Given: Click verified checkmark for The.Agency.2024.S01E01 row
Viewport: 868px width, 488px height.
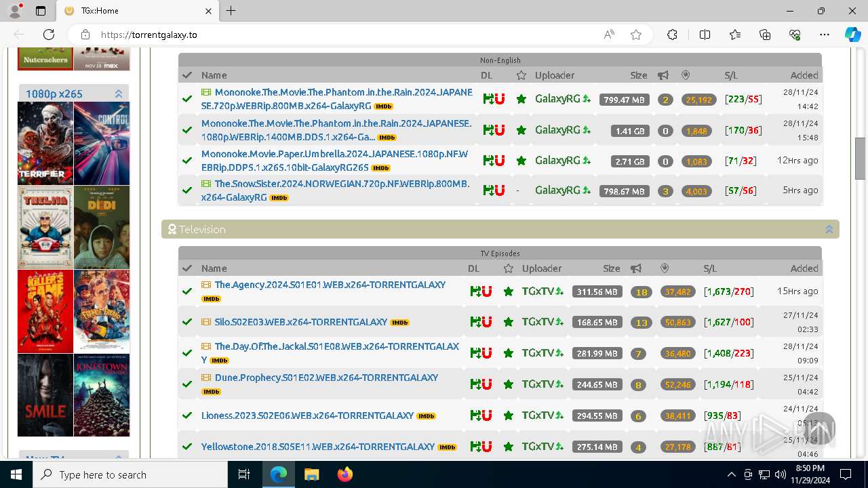Looking at the screenshot, I should (x=187, y=291).
